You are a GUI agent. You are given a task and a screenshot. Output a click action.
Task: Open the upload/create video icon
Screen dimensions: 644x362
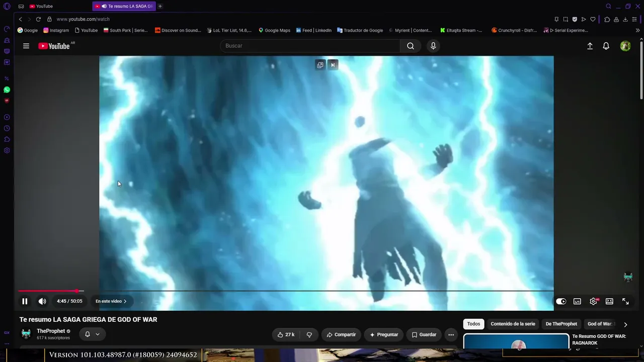click(590, 46)
